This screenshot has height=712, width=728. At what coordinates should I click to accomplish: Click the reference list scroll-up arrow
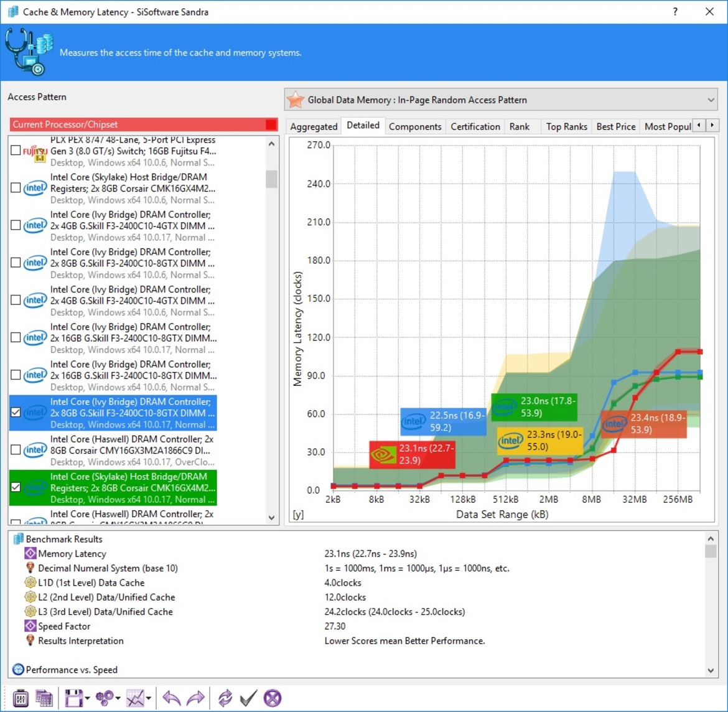point(272,144)
